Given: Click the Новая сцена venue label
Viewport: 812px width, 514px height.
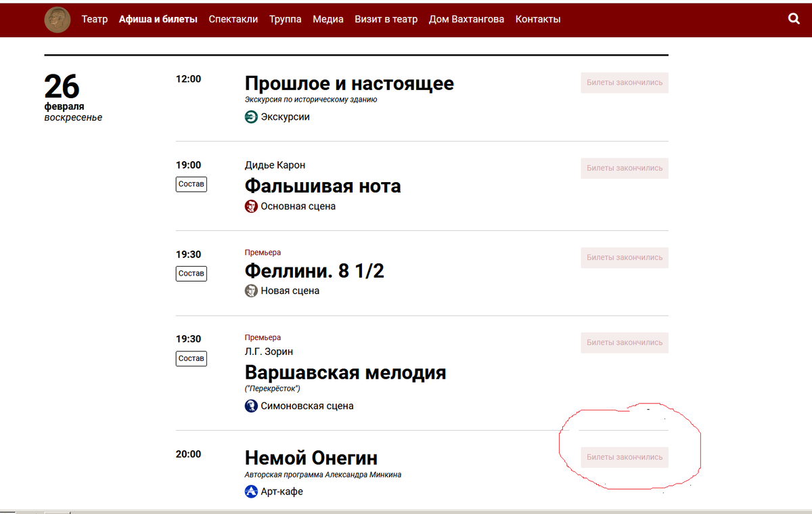Looking at the screenshot, I should coord(290,291).
